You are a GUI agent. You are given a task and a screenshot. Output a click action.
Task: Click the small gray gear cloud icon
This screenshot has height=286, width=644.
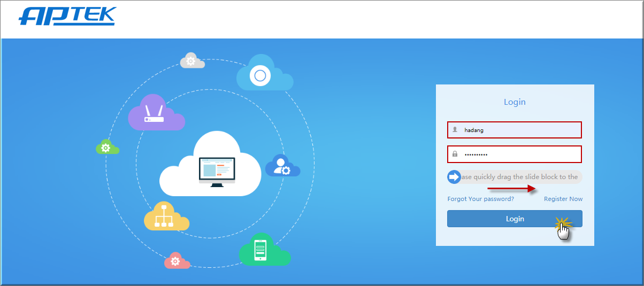192,60
